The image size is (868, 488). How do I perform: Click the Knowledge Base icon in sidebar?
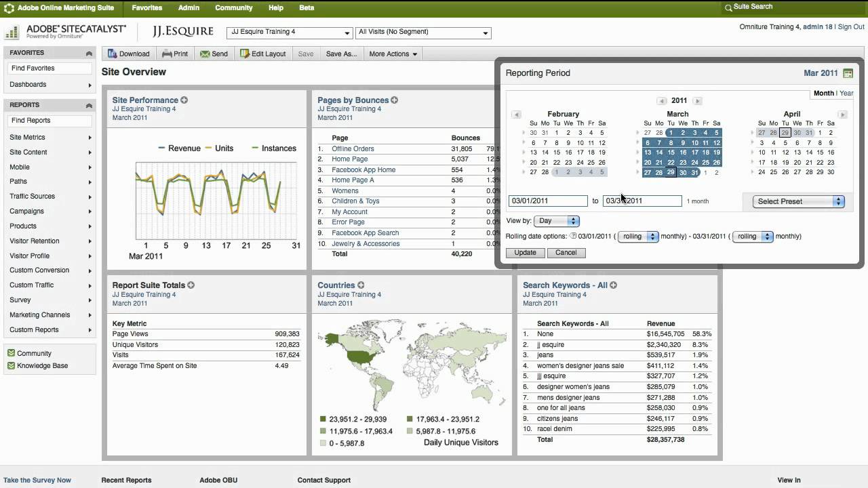tap(11, 365)
